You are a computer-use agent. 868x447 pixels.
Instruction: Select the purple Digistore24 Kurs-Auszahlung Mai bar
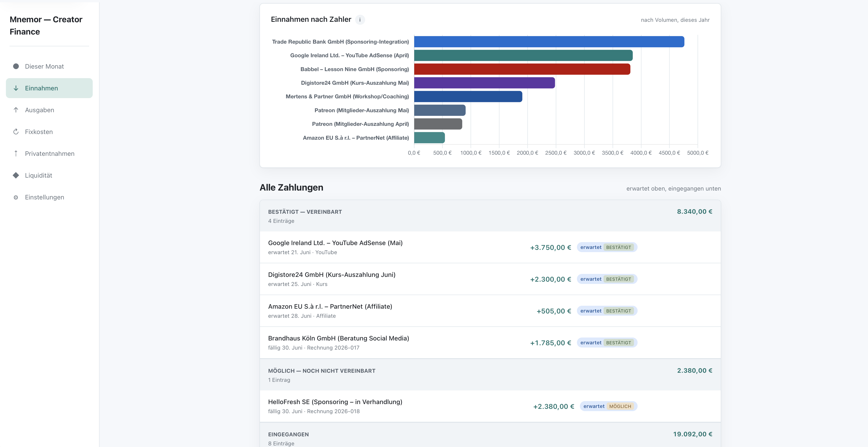click(x=484, y=83)
